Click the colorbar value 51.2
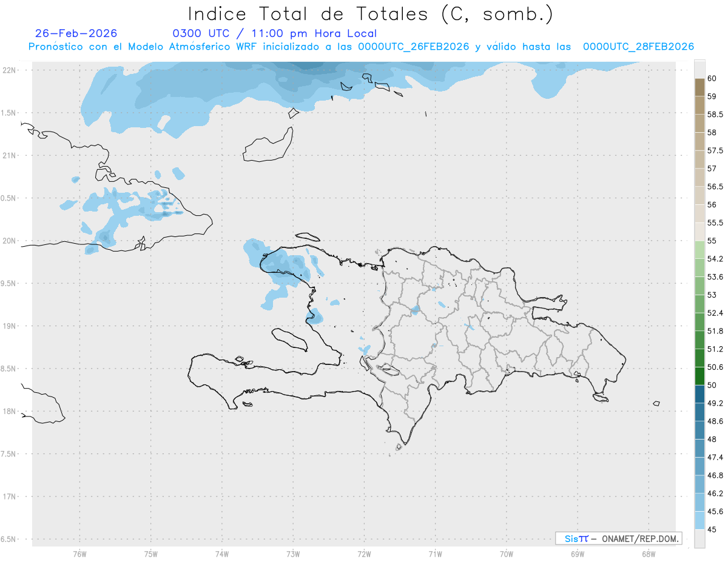 click(715, 349)
